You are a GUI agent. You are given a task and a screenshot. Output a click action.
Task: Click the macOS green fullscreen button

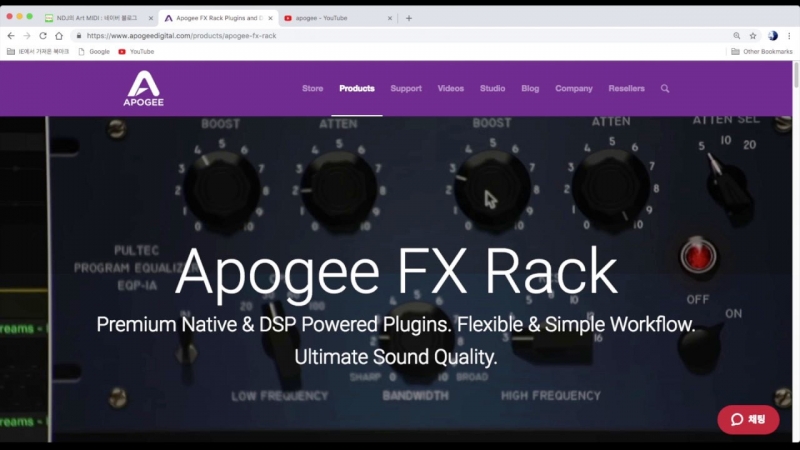pyautogui.click(x=30, y=16)
